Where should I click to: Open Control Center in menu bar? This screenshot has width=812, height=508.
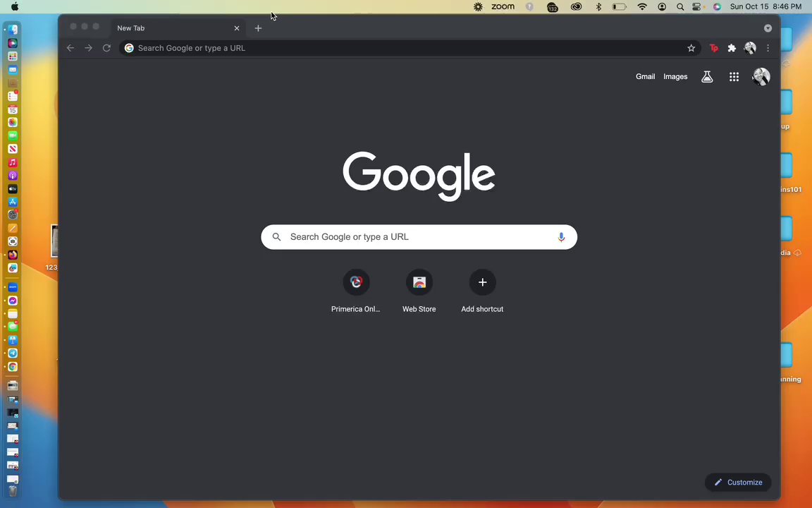[697, 7]
